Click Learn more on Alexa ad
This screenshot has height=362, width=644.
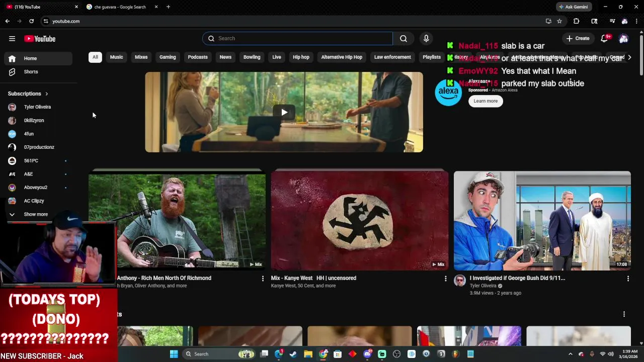486,101
